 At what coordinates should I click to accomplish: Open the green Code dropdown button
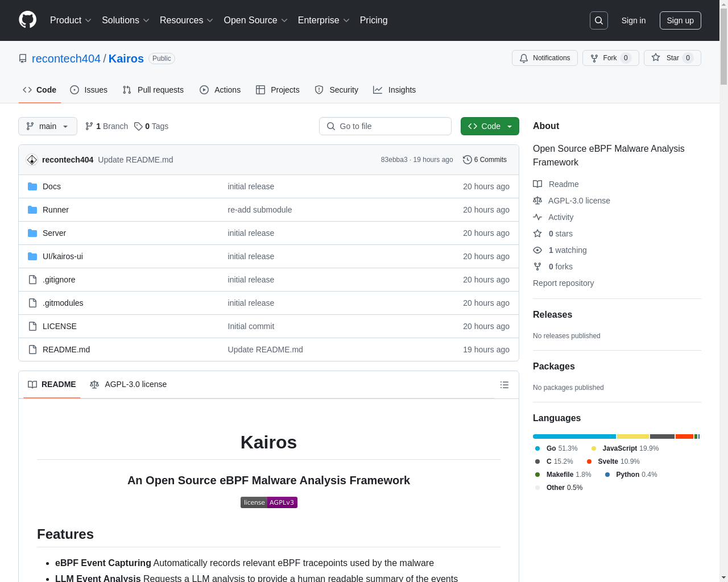490,126
